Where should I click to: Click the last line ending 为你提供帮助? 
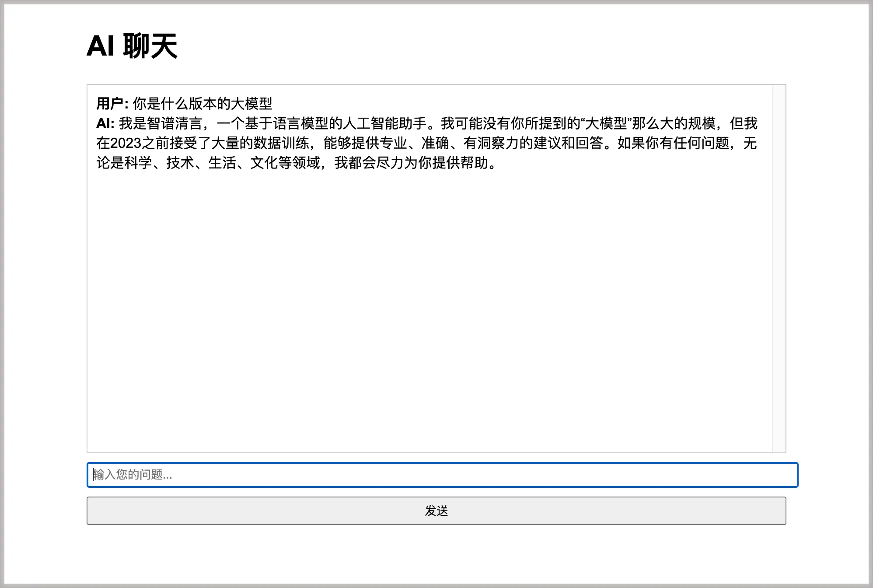[x=446, y=163]
